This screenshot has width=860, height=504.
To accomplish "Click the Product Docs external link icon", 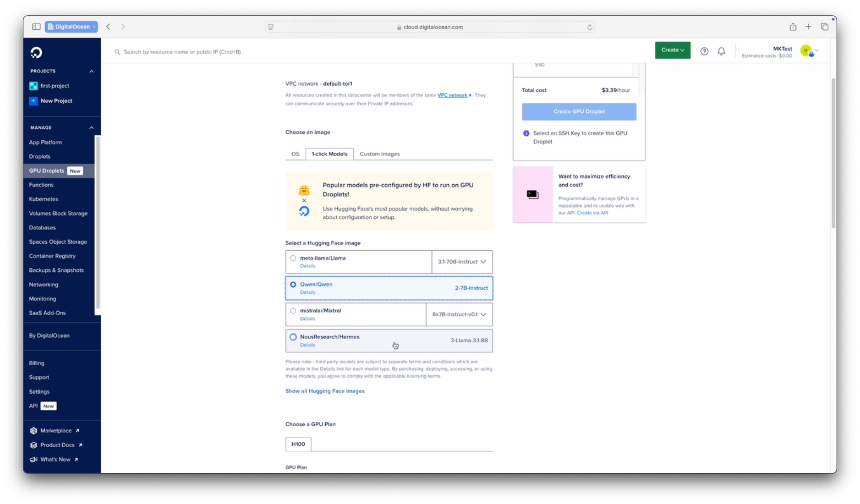I will (x=80, y=445).
